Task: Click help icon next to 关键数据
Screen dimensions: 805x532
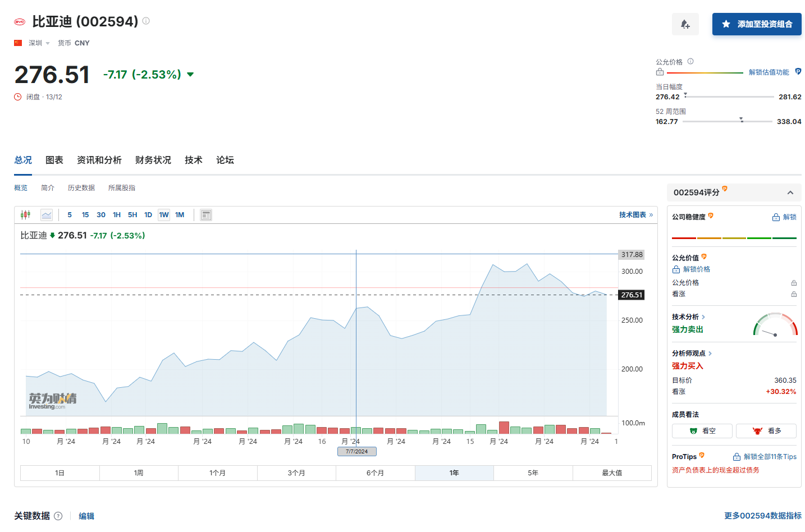Action: click(58, 516)
